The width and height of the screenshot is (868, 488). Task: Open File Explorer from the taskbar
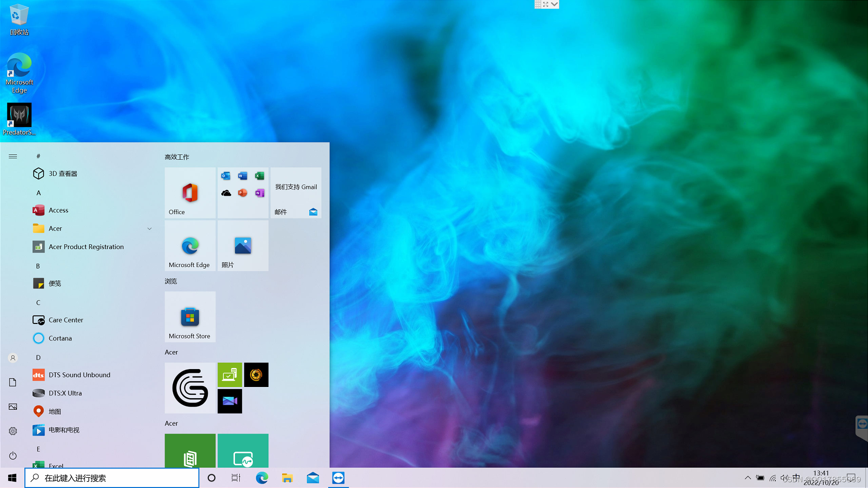(287, 478)
